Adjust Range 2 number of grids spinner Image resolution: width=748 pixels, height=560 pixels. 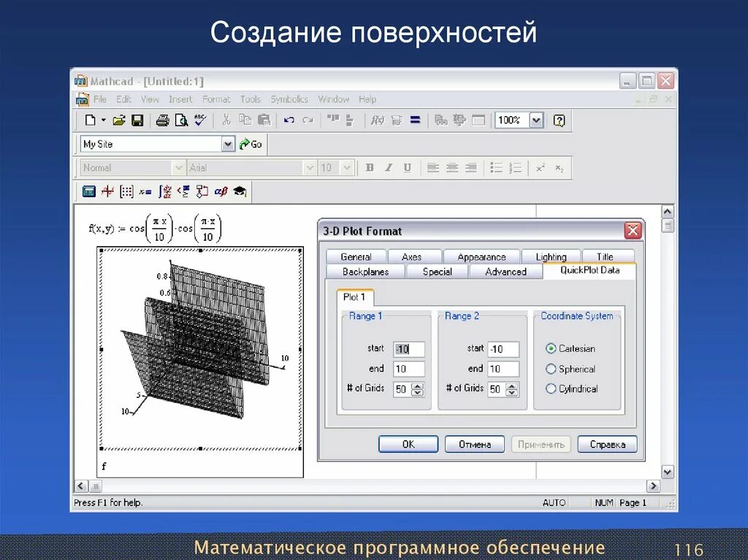(x=512, y=389)
